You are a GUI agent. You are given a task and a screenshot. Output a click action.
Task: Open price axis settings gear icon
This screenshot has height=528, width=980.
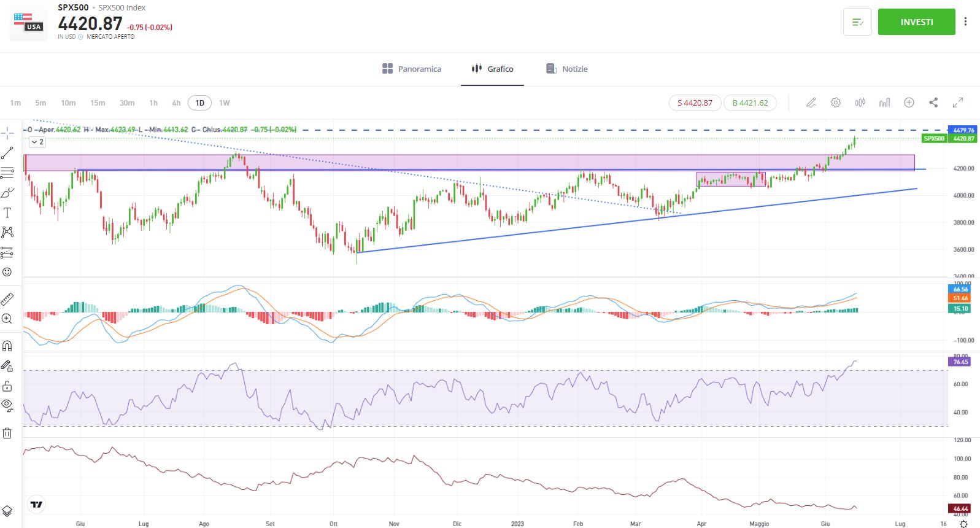[x=964, y=524]
